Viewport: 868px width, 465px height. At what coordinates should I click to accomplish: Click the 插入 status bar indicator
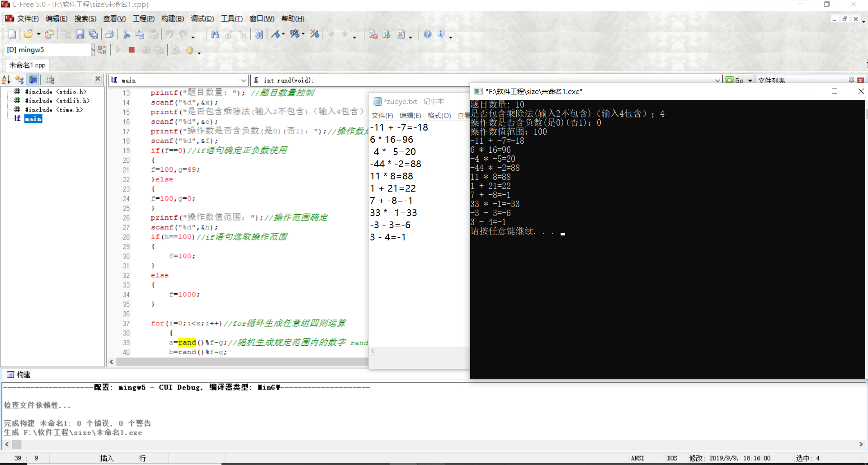pyautogui.click(x=107, y=458)
